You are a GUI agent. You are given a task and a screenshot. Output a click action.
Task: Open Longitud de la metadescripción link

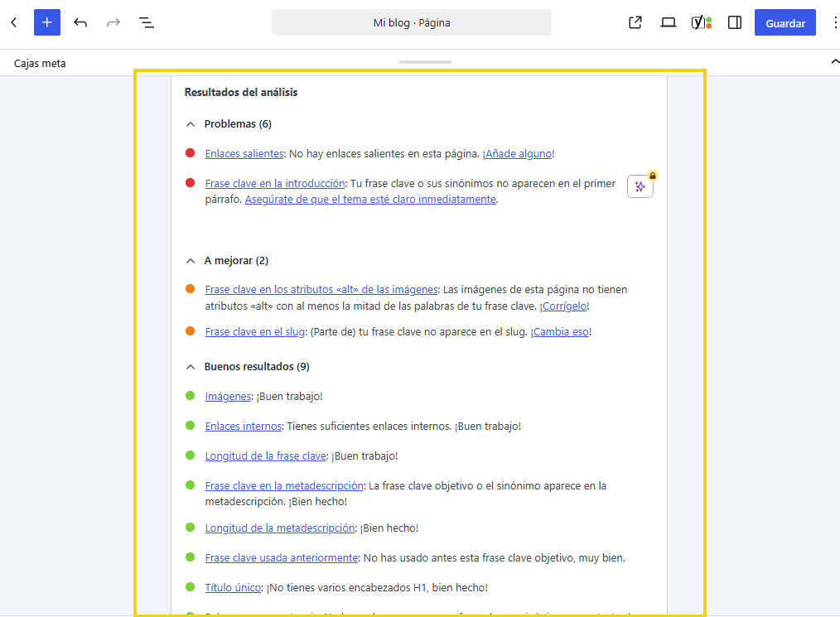280,528
